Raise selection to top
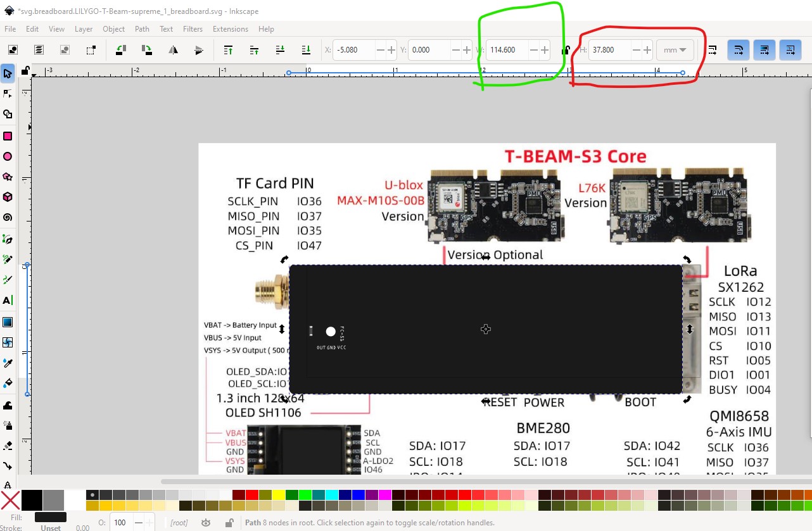 pyautogui.click(x=228, y=49)
